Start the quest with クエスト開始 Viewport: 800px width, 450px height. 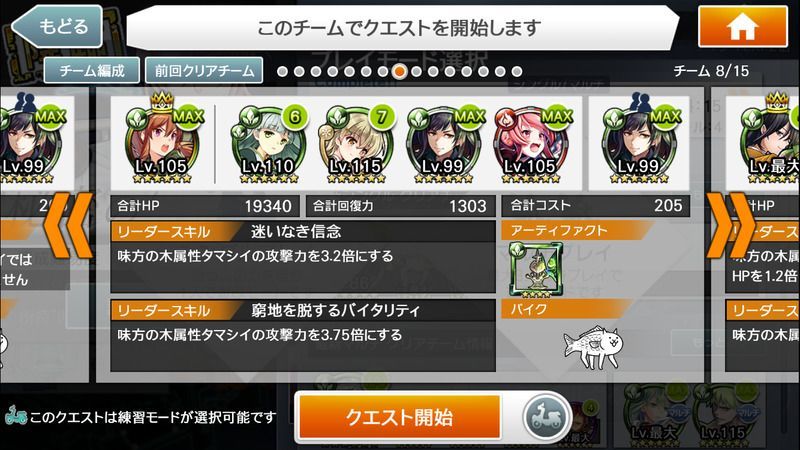(x=399, y=417)
